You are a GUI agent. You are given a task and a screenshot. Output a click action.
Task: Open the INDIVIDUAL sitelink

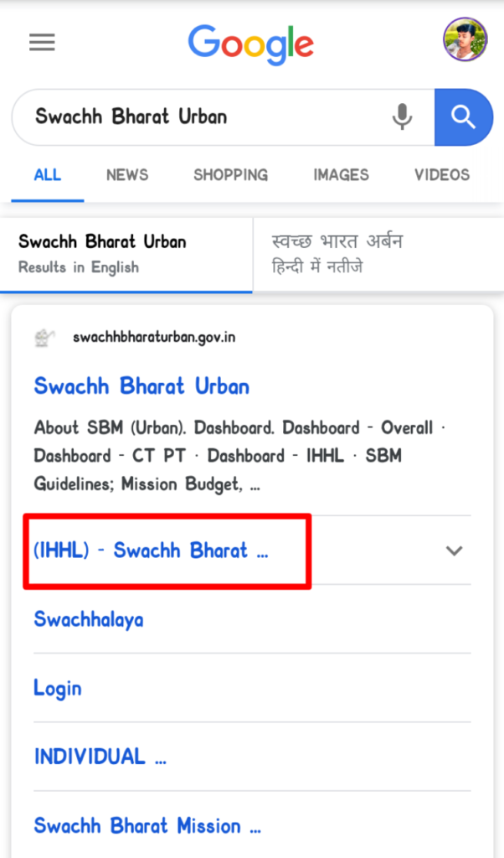coord(100,757)
